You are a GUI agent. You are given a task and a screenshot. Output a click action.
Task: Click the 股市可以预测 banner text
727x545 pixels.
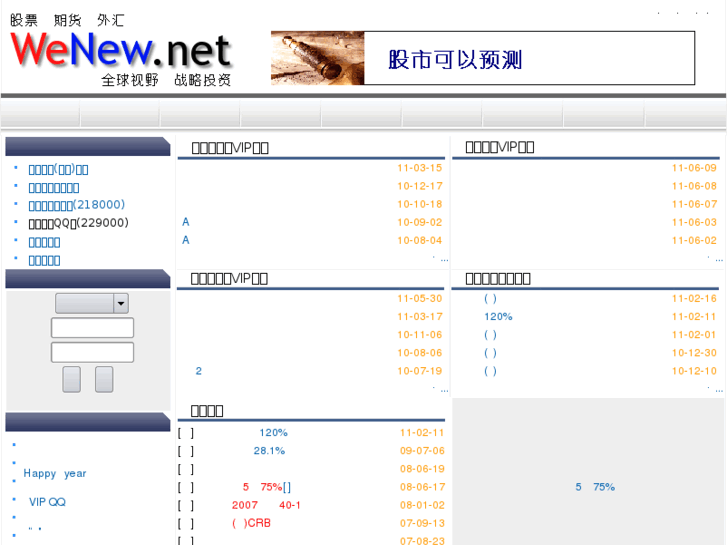455,59
